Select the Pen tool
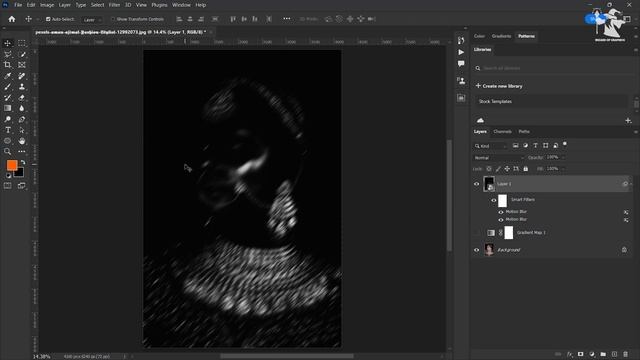Screen dimensions: 640x360 pyautogui.click(x=22, y=119)
